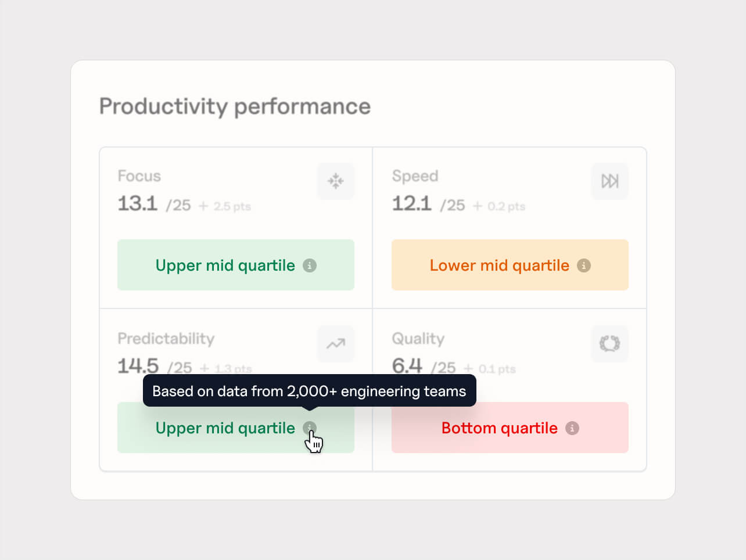Click the Quality score 6.4
Screen dimensions: 746x560
pos(407,366)
